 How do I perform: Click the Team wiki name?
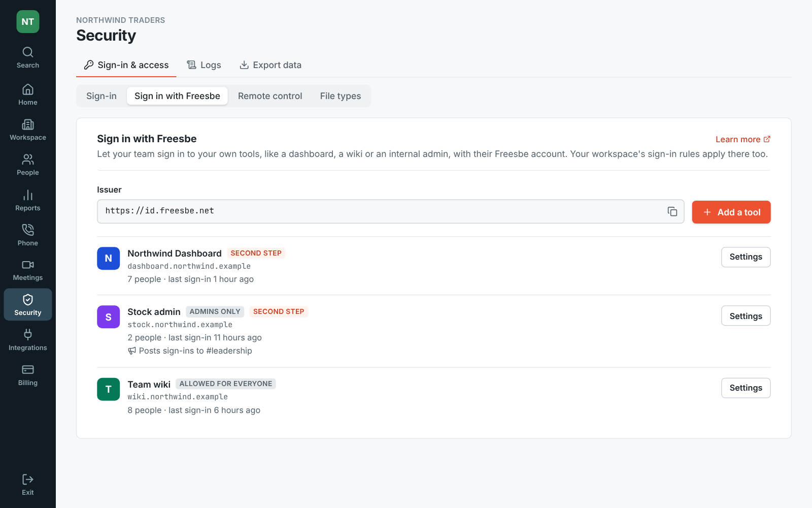coord(149,385)
